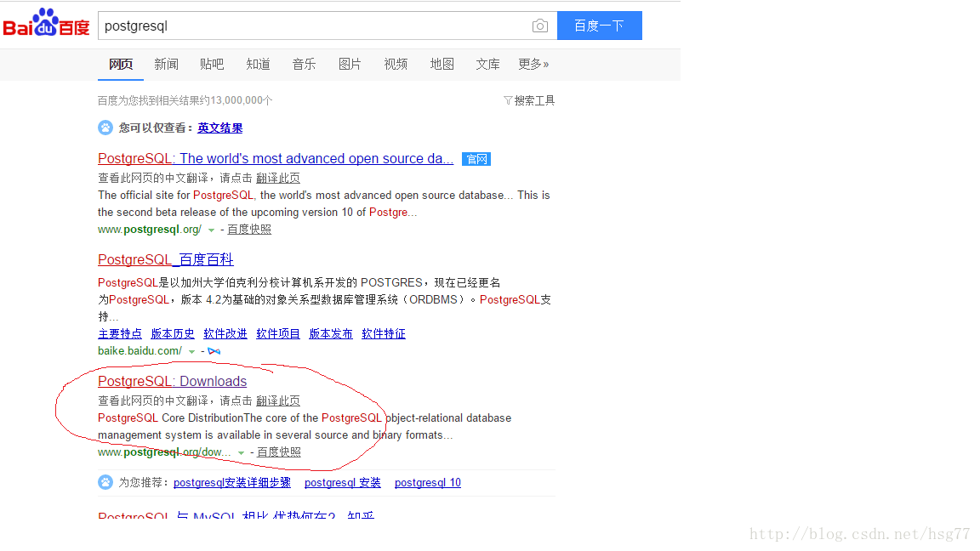Click the postgresql 10 suggestion
Screen dimensions: 980x551
coord(428,482)
